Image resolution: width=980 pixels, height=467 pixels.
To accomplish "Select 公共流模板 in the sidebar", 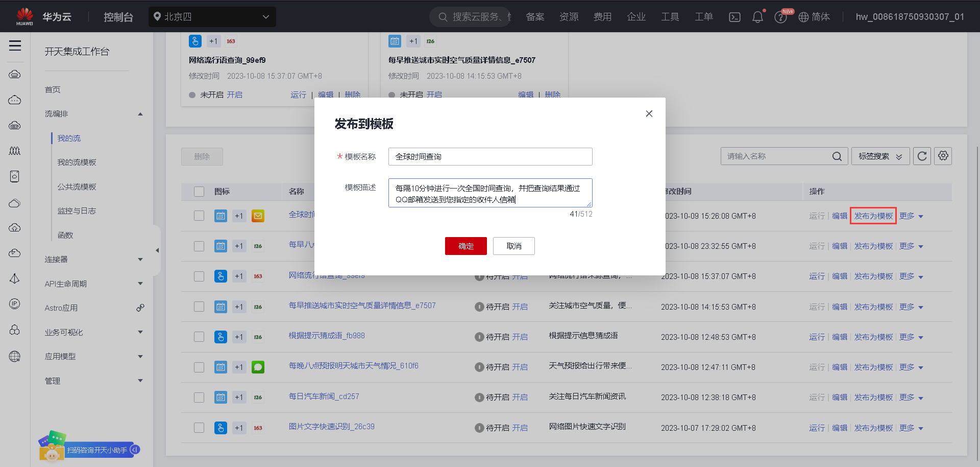I will click(77, 186).
